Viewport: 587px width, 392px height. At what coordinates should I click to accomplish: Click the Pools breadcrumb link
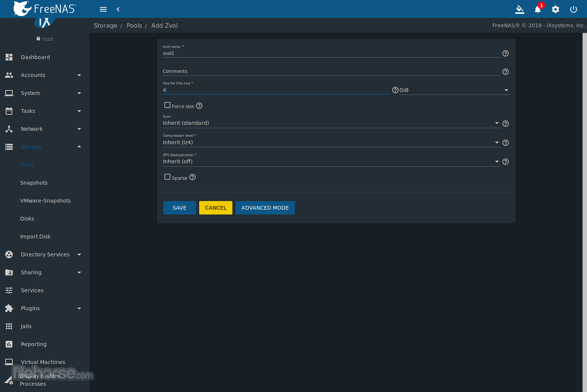135,25
